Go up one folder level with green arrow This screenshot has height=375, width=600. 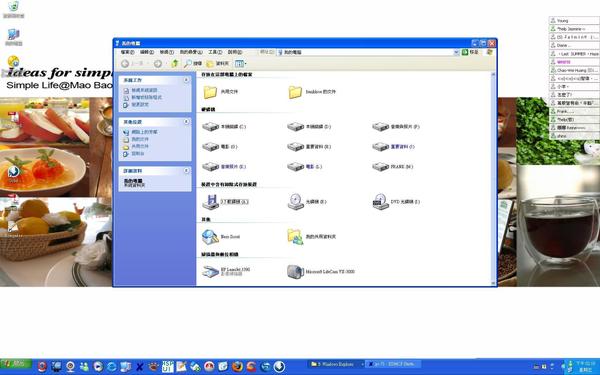pyautogui.click(x=175, y=64)
